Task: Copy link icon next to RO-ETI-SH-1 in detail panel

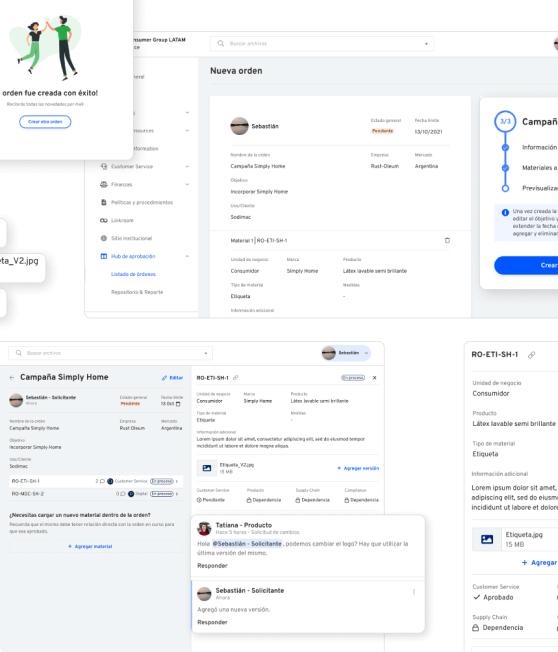Action: pos(236,378)
